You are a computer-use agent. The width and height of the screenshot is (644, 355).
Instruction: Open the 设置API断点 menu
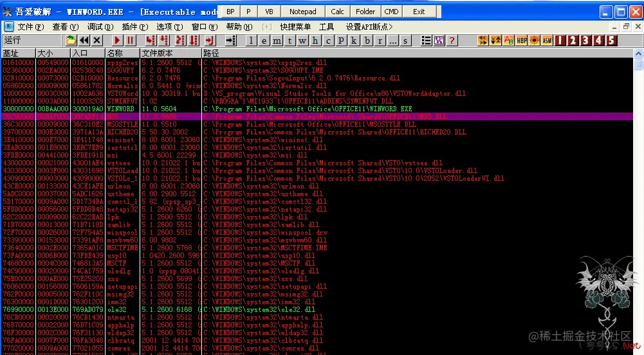(369, 26)
